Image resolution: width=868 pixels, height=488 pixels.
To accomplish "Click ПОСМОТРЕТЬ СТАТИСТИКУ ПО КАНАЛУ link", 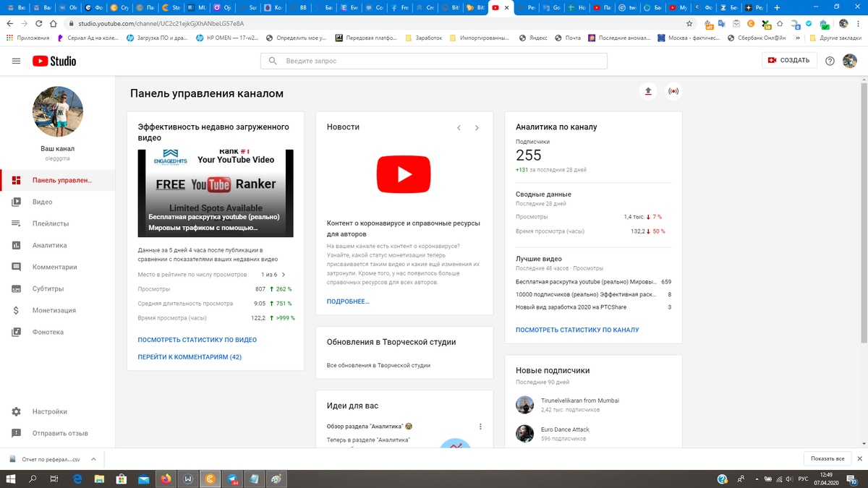I will [577, 330].
